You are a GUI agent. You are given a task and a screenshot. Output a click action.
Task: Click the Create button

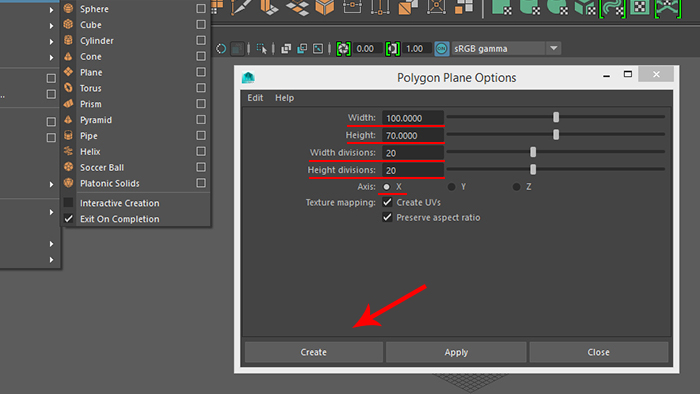(x=313, y=352)
